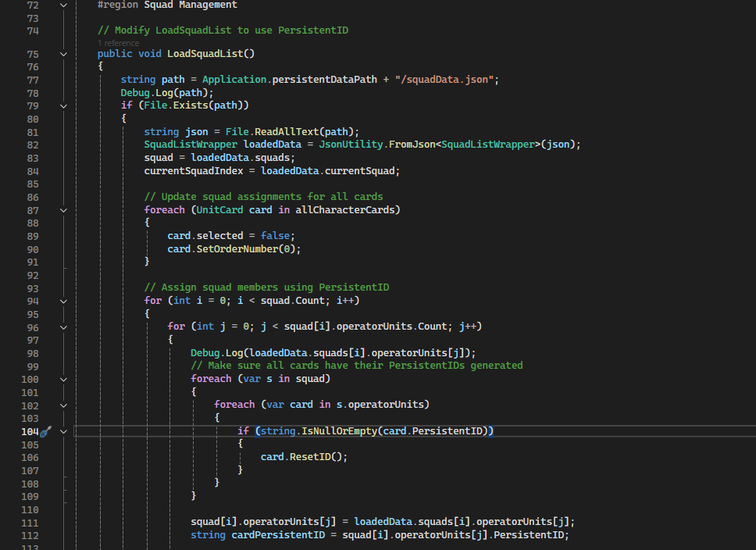This screenshot has height=550, width=756.
Task: Collapse the foreach UnitCard loop on line 87
Action: click(63, 209)
